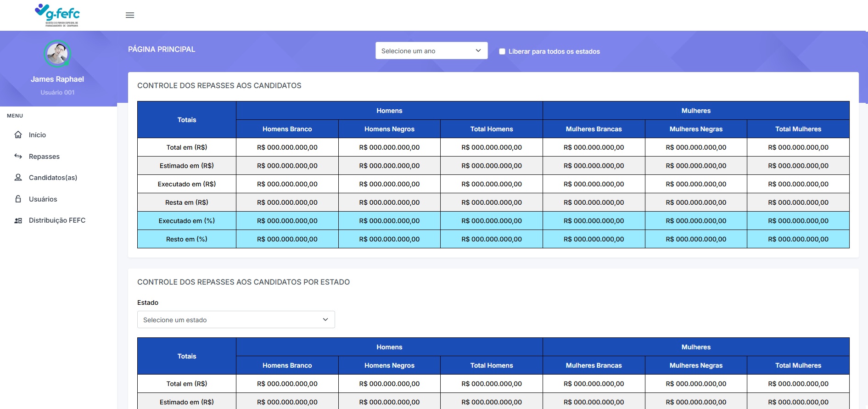Enable Liberar para todos os estados checkbox
Viewport: 868px width, 409px height.
tap(502, 51)
